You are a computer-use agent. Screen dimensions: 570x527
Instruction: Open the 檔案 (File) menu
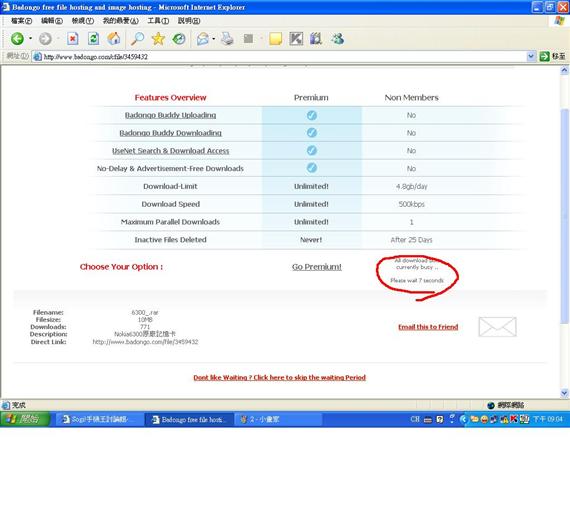(x=21, y=21)
